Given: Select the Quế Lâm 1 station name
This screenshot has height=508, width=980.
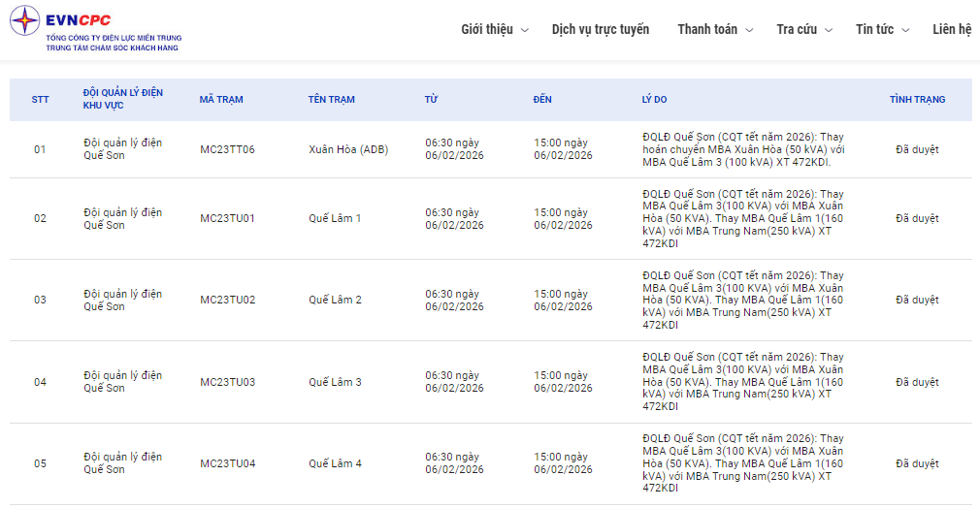Looking at the screenshot, I should pos(335,218).
